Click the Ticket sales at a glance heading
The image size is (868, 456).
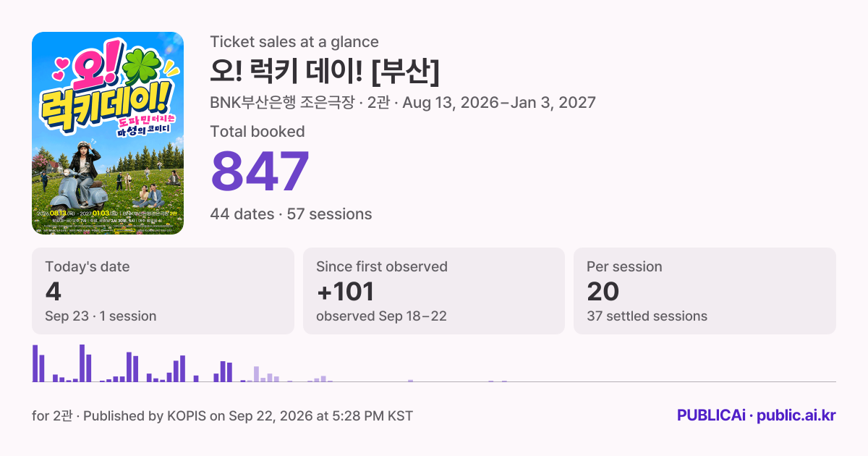[294, 42]
